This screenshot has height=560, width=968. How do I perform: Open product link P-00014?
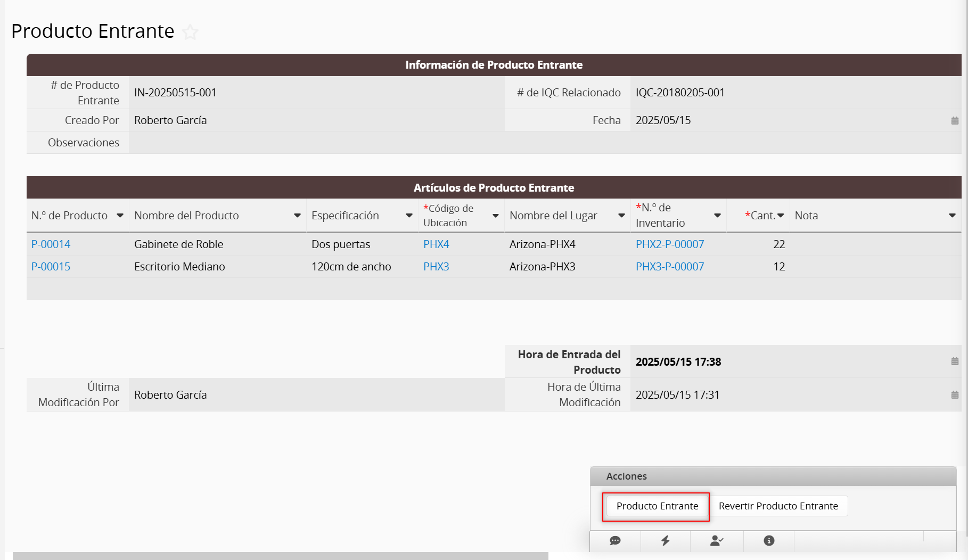click(x=51, y=244)
